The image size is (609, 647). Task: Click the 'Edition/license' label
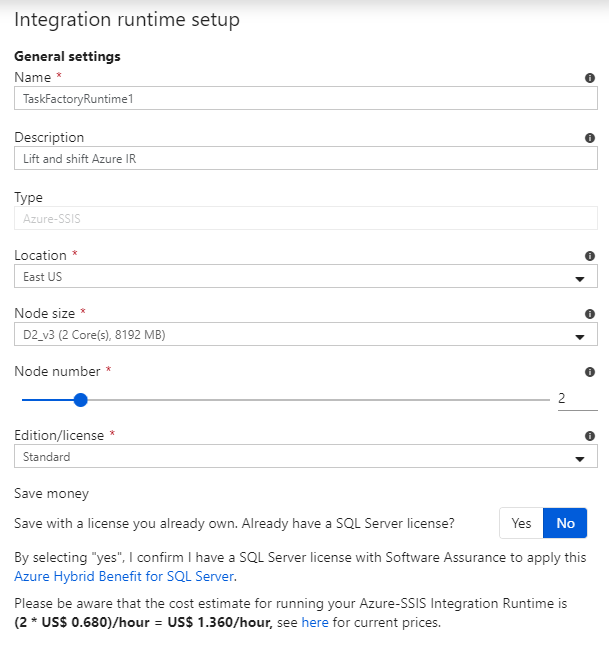click(59, 435)
